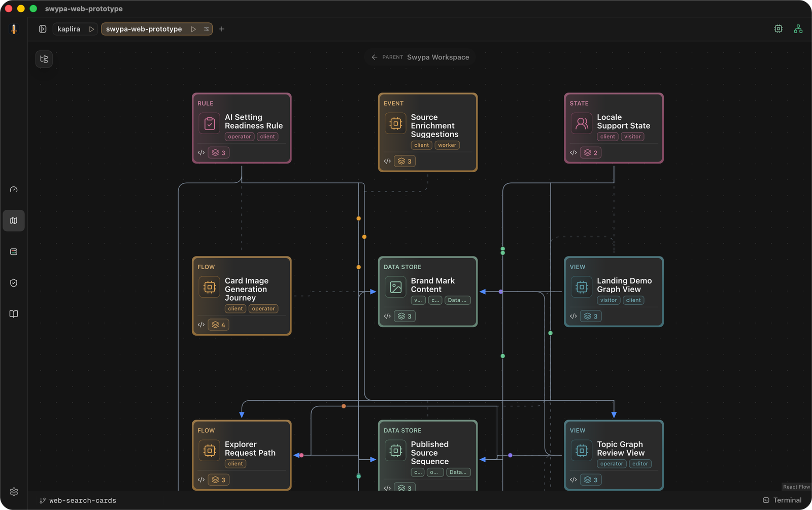Open swypa-web-prototype tab settings sliders icon

207,29
